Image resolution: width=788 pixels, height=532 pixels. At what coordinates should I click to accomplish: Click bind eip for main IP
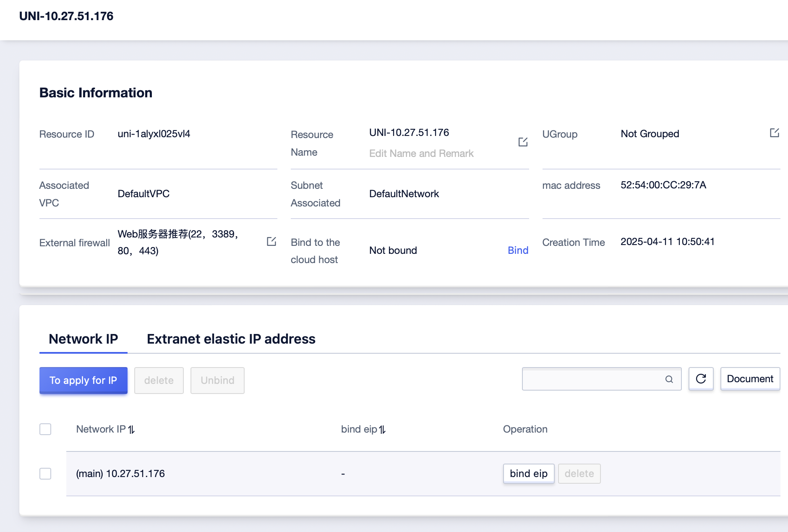[529, 474]
